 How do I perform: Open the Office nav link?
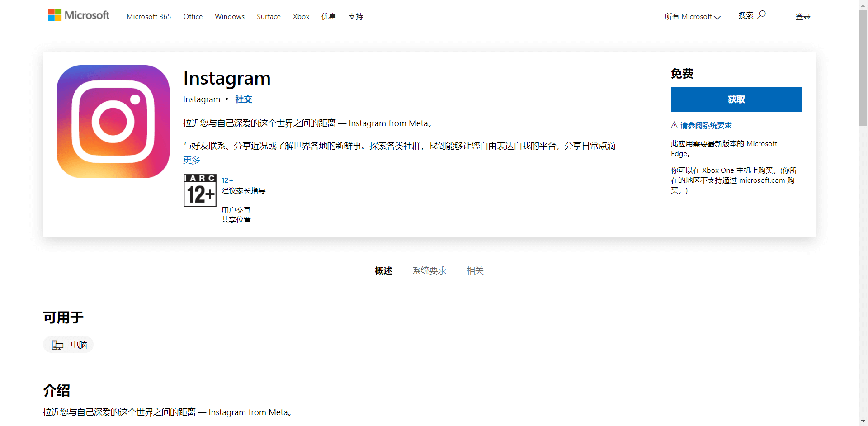193,17
